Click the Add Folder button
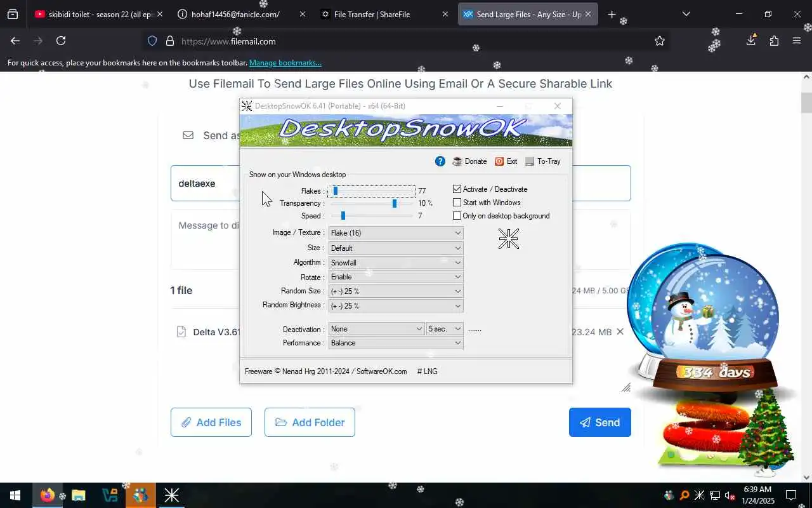Screen dimensions: 812x508 click(x=310, y=422)
